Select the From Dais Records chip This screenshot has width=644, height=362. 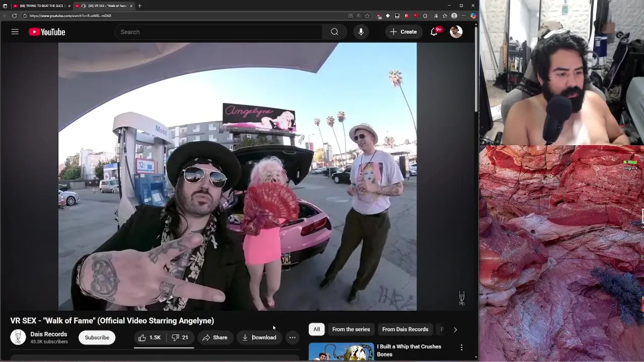coord(405,329)
